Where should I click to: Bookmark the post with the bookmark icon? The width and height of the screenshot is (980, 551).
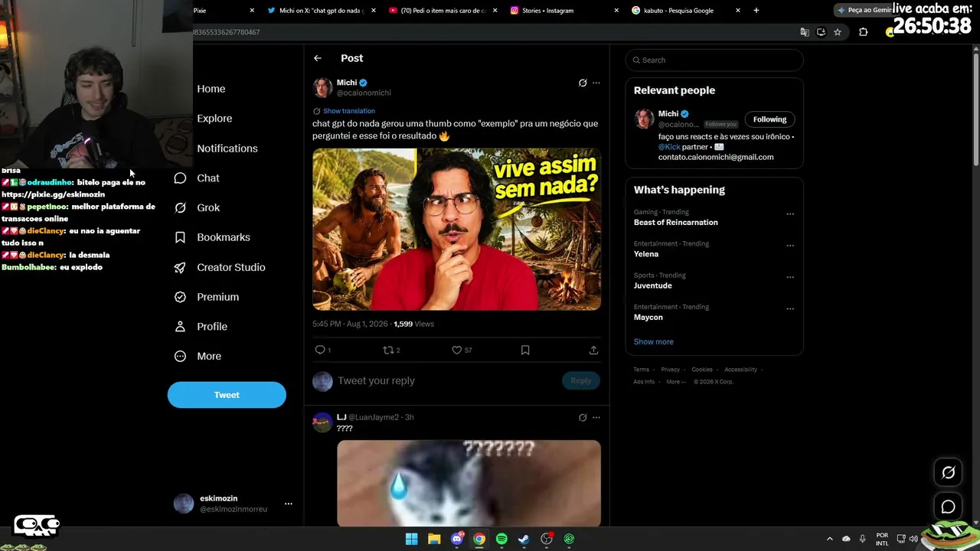[x=525, y=350]
